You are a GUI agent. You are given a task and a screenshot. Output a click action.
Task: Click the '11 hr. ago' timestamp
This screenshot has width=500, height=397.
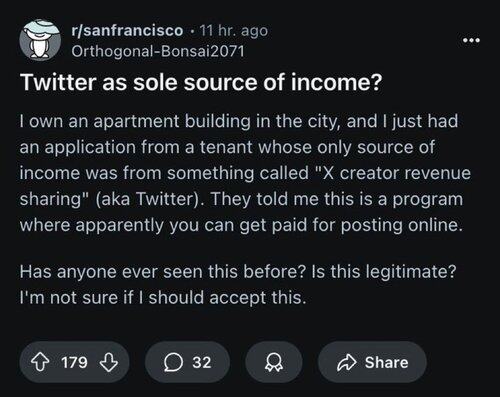[234, 31]
